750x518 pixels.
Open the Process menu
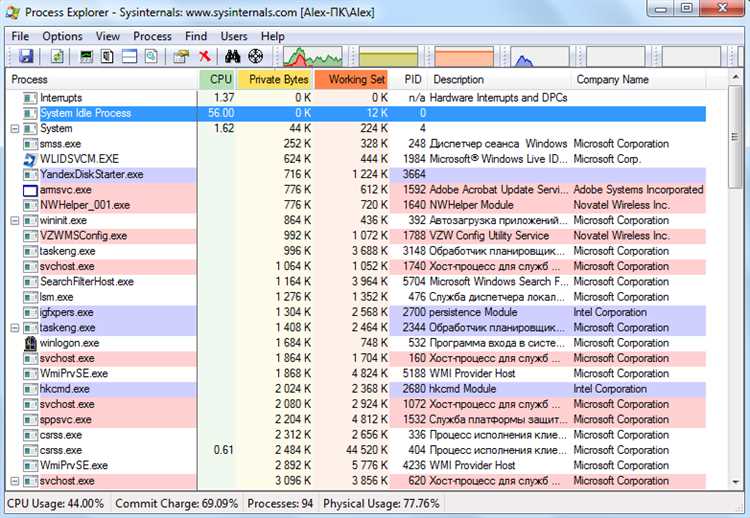point(152,36)
